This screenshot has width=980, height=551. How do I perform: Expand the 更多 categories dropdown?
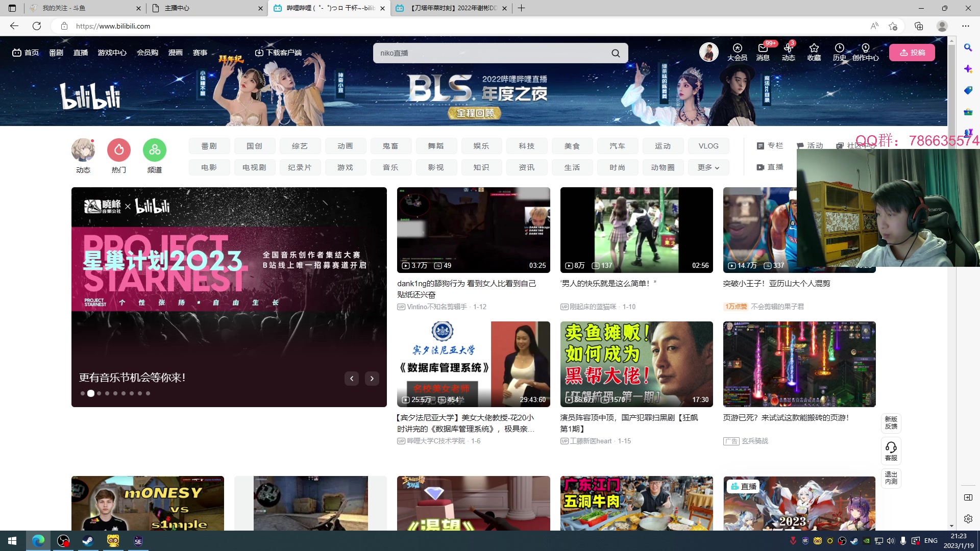(x=708, y=167)
